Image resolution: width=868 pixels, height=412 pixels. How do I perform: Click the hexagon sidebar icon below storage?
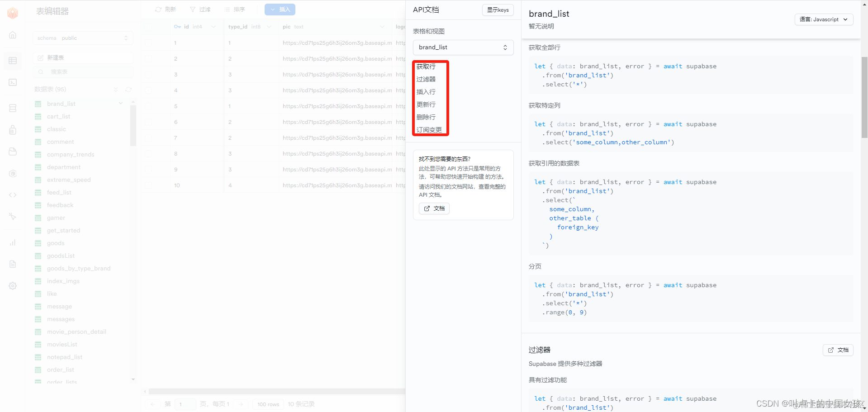(13, 173)
